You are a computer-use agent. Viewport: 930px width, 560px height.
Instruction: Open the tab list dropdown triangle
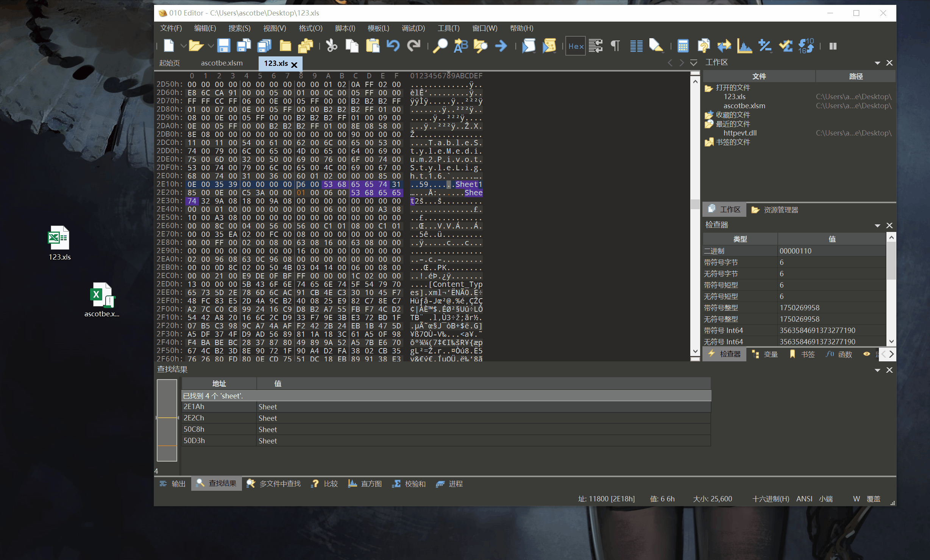[694, 63]
